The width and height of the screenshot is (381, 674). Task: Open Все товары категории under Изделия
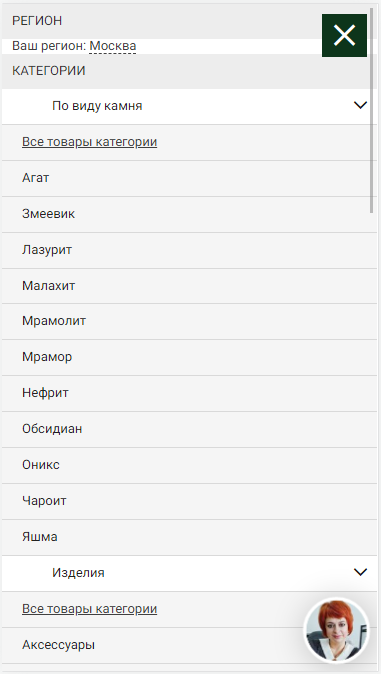point(89,609)
